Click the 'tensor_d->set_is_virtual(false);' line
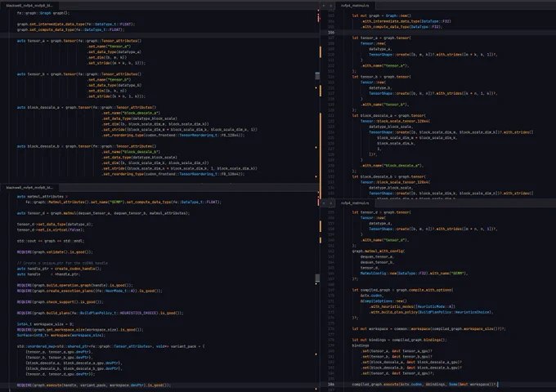Image resolution: width=556 pixels, height=392 pixels. [x=51, y=229]
